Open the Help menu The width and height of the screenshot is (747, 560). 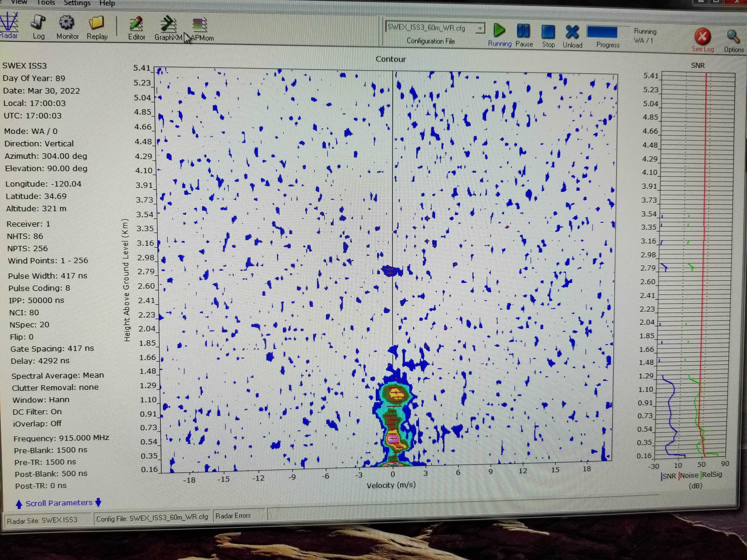point(107,3)
